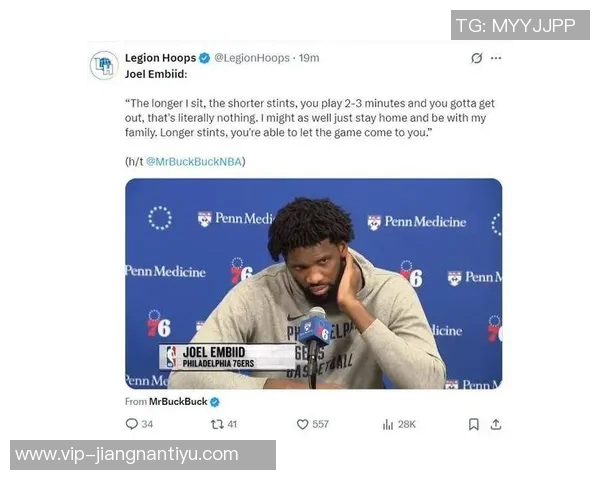The image size is (600, 480).
Task: Play the Joel Embiid press conference video
Action: (x=313, y=284)
